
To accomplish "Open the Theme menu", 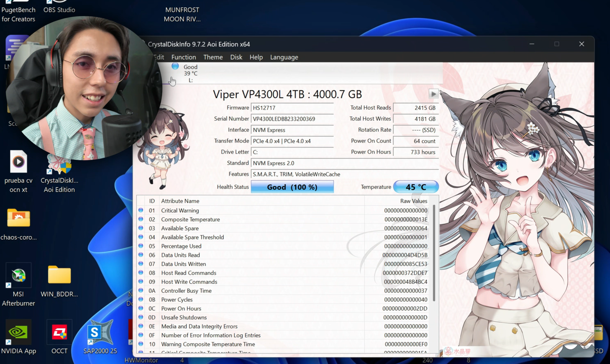I will (x=213, y=57).
